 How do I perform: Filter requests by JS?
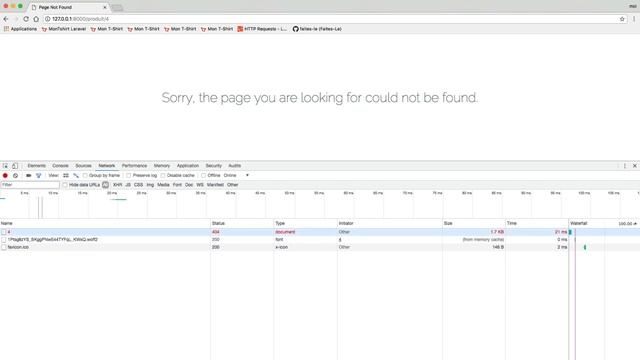(128, 185)
